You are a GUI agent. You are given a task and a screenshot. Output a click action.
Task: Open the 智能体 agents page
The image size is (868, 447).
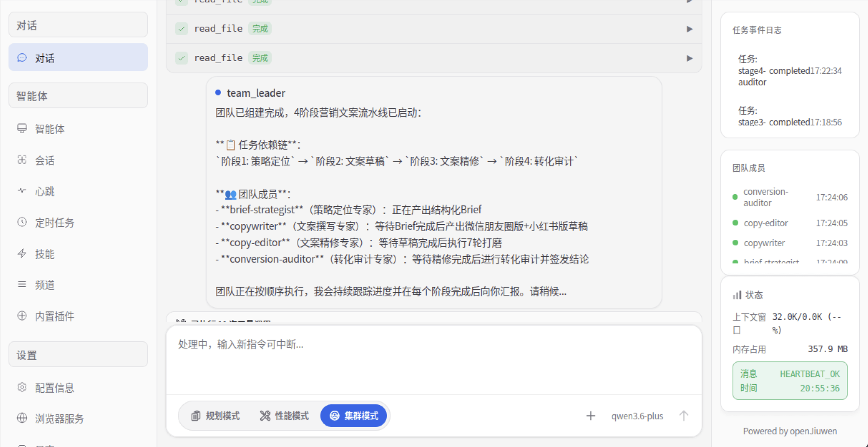click(x=78, y=129)
